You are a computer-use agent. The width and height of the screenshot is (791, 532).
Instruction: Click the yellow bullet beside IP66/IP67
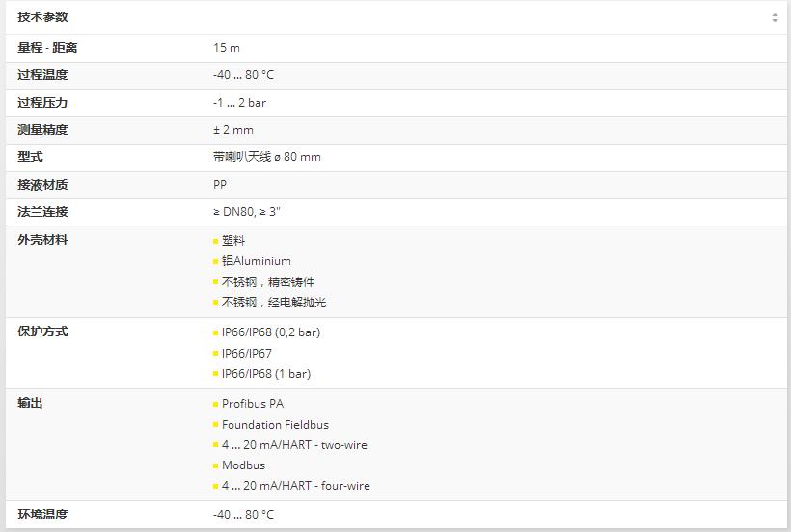216,354
